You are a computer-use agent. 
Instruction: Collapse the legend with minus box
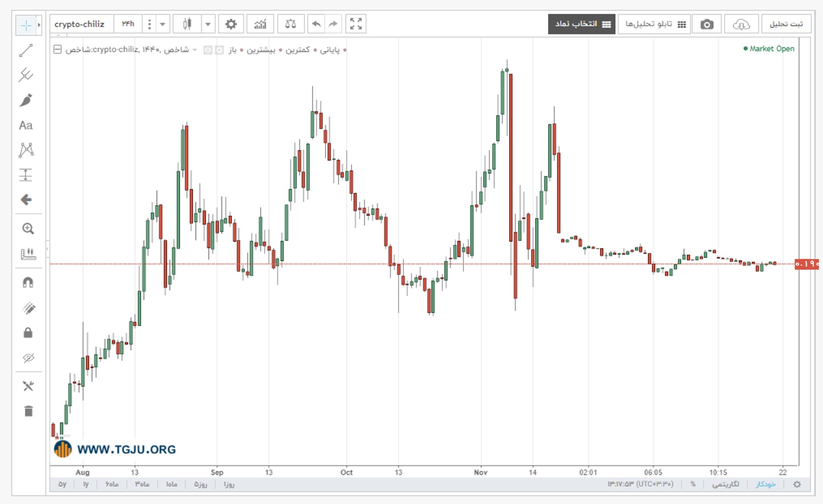tap(57, 49)
